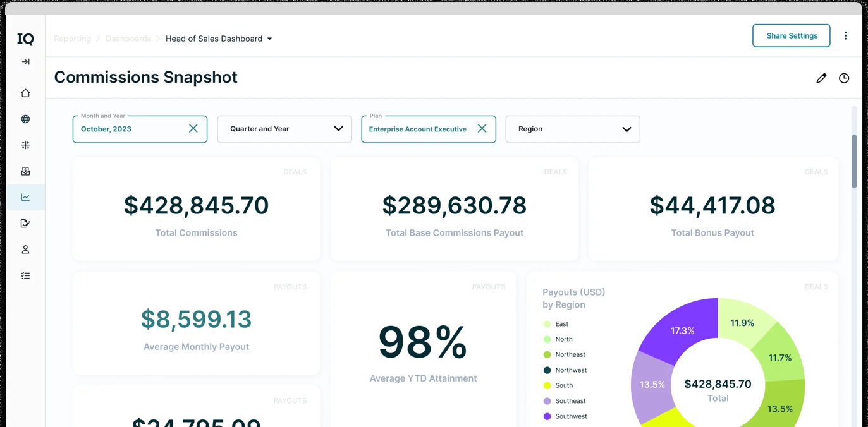Image resolution: width=868 pixels, height=427 pixels.
Task: Click the Month and Year field
Action: pyautogui.click(x=140, y=129)
